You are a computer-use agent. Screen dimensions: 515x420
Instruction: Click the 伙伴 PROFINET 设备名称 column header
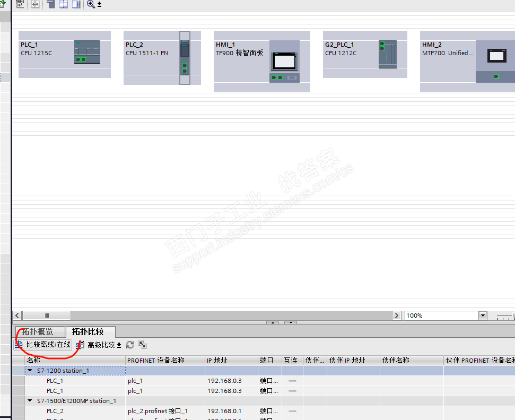click(479, 360)
